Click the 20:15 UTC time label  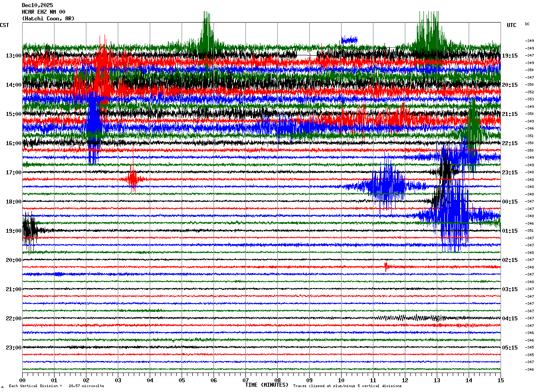tap(510, 85)
